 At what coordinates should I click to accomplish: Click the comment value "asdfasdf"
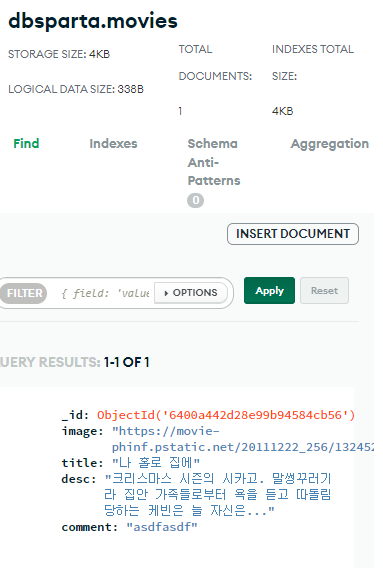pos(162,527)
